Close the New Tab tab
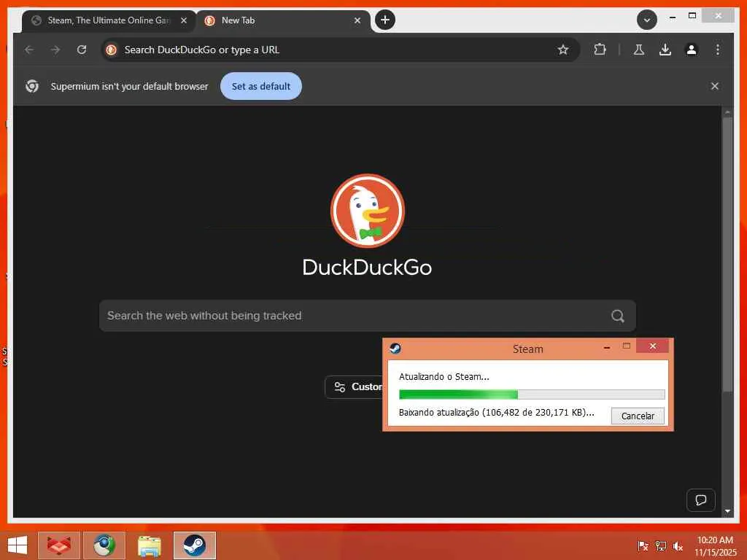747x560 pixels. click(x=357, y=20)
